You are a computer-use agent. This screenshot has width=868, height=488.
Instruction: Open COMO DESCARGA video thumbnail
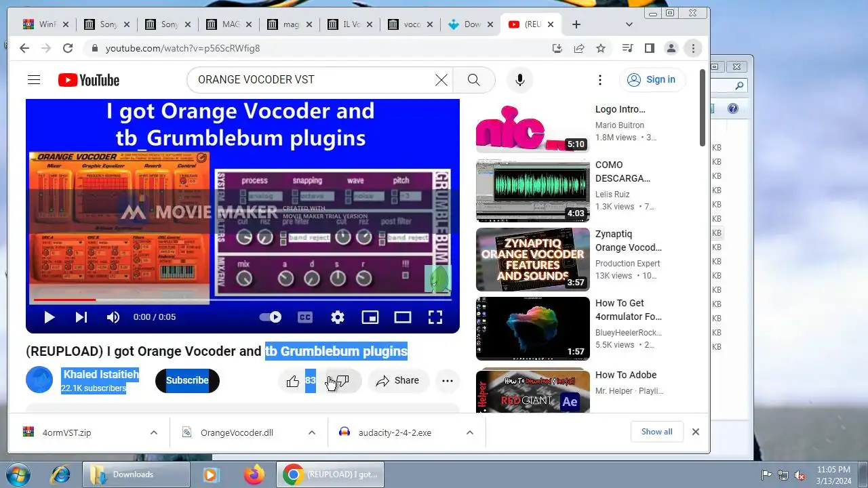(x=533, y=190)
